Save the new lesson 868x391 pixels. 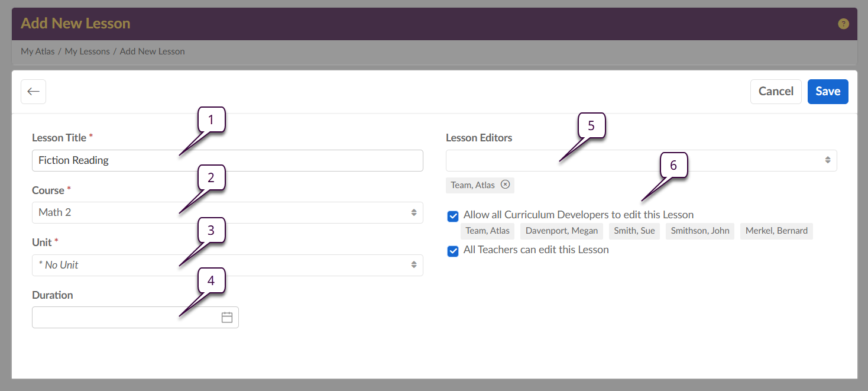coord(828,92)
